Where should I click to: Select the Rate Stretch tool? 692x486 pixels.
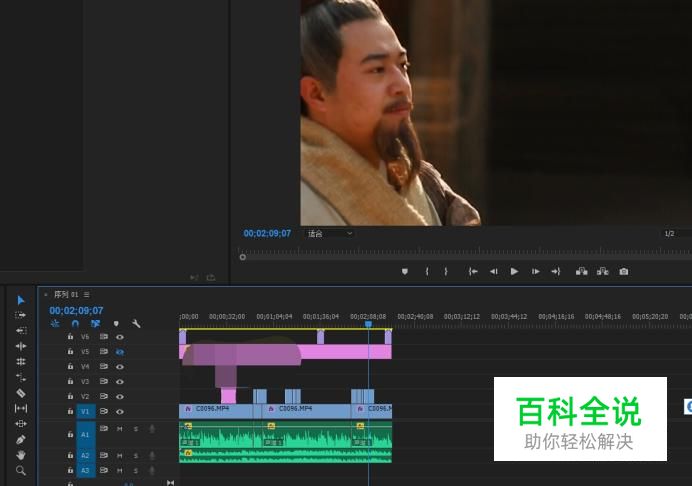21,377
